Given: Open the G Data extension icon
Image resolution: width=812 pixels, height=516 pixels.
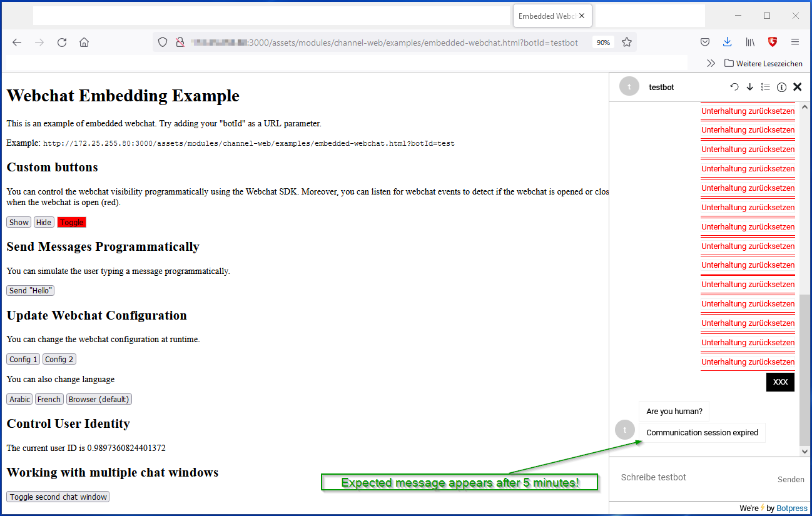Looking at the screenshot, I should [773, 42].
